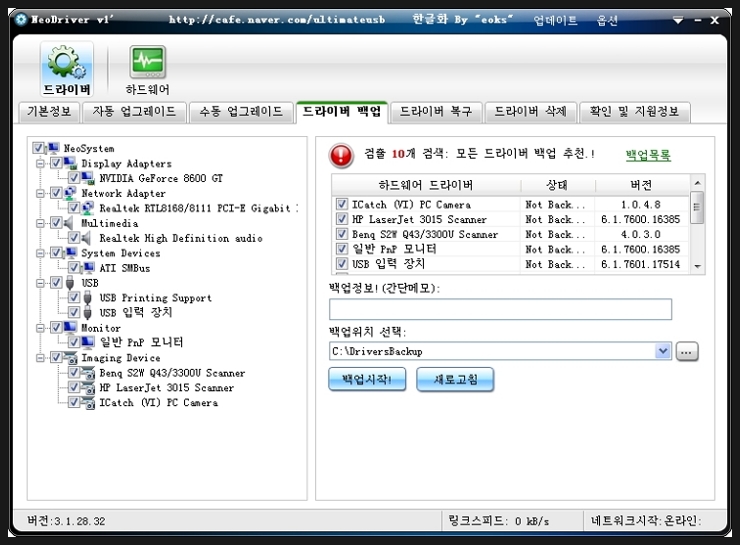Open the 옵션 menu
This screenshot has width=740, height=545.
coord(607,20)
